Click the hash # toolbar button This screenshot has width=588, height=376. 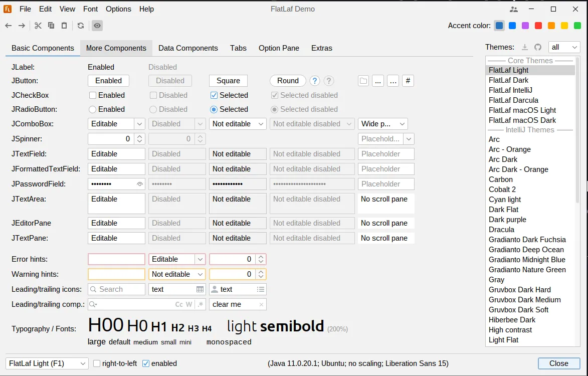click(408, 81)
